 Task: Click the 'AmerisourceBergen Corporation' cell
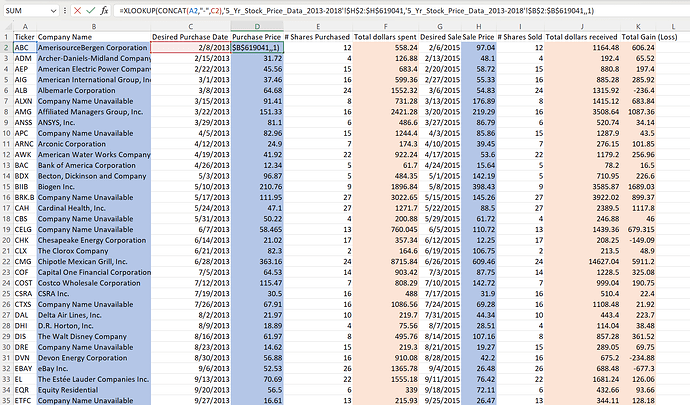point(94,48)
